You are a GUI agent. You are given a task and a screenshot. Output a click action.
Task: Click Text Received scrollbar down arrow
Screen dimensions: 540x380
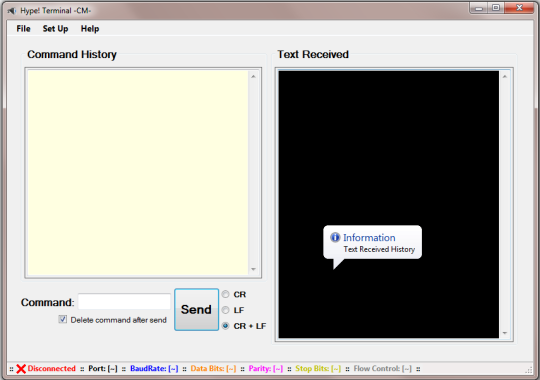tap(505, 333)
